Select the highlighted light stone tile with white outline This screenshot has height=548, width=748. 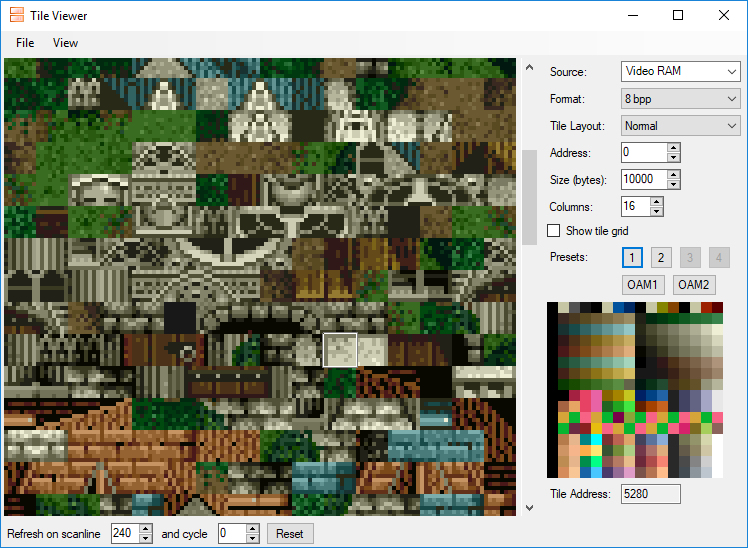(340, 350)
